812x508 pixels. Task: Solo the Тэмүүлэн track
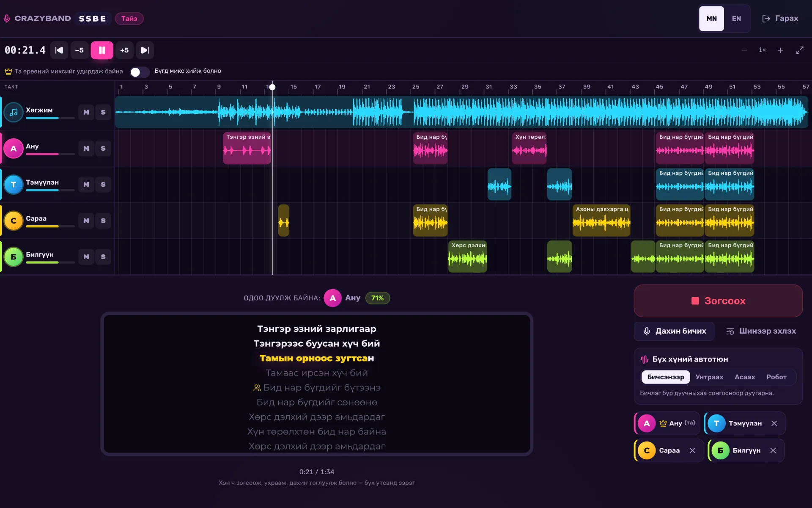coord(103,185)
